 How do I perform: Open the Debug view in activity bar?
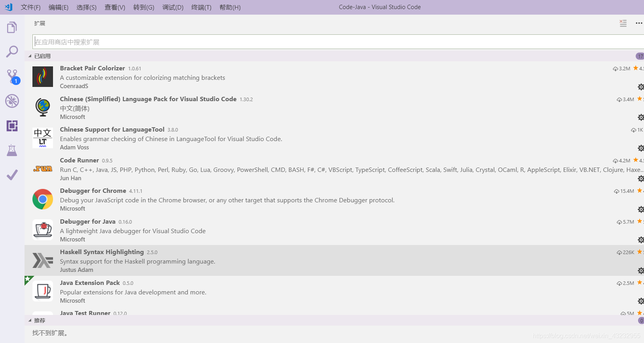[x=12, y=101]
